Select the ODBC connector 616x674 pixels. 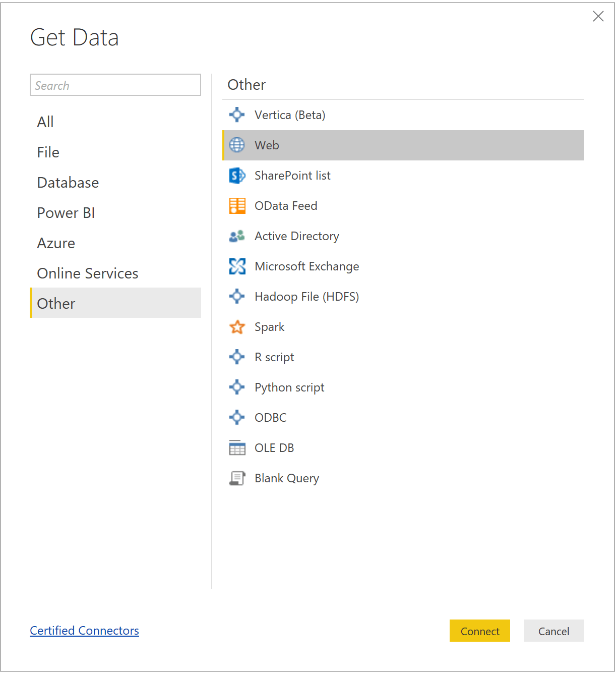click(270, 417)
